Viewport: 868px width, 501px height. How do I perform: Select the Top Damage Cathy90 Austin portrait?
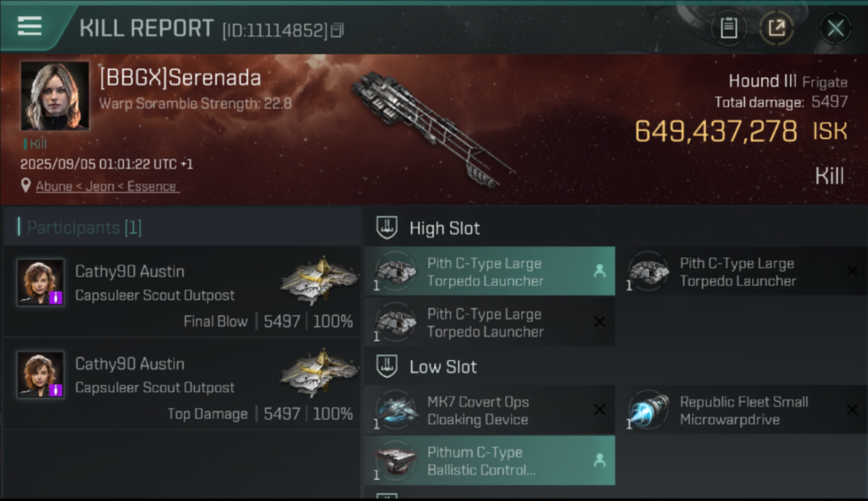click(x=41, y=375)
